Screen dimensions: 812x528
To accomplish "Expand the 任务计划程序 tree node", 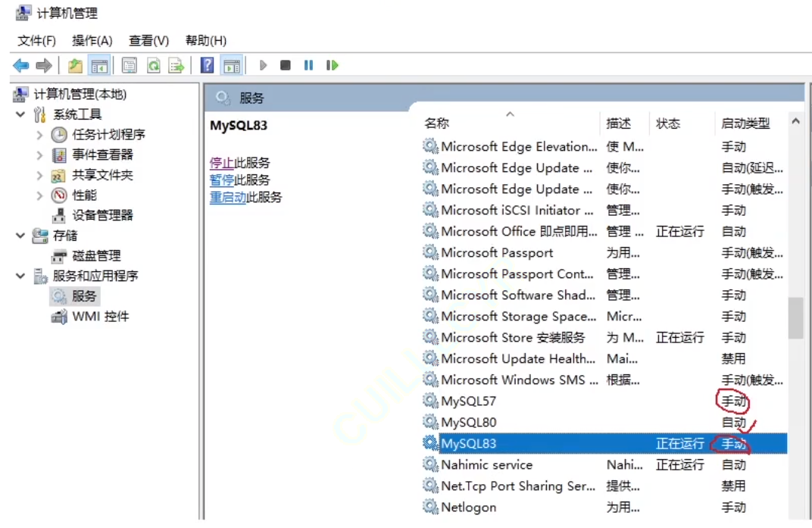I will coord(39,135).
